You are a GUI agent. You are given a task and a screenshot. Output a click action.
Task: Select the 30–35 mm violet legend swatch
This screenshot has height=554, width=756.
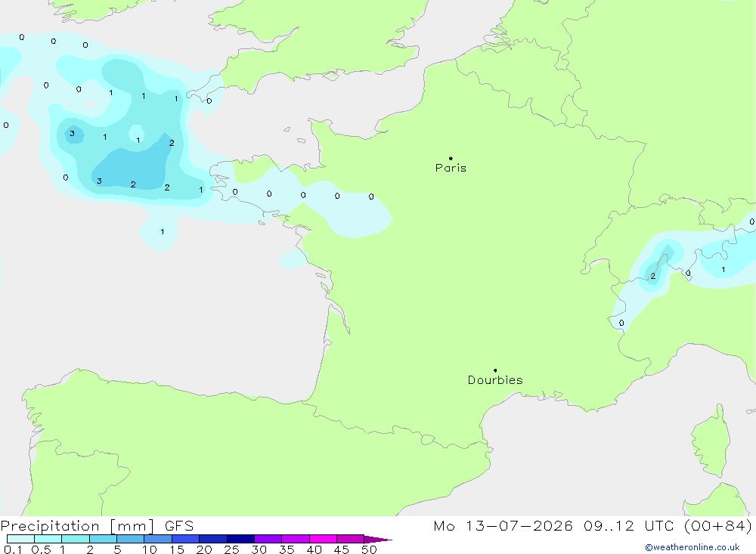click(x=268, y=539)
